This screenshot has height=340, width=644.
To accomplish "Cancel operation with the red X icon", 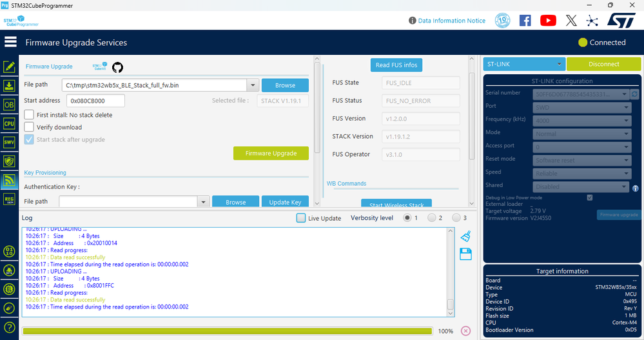I will (x=465, y=331).
